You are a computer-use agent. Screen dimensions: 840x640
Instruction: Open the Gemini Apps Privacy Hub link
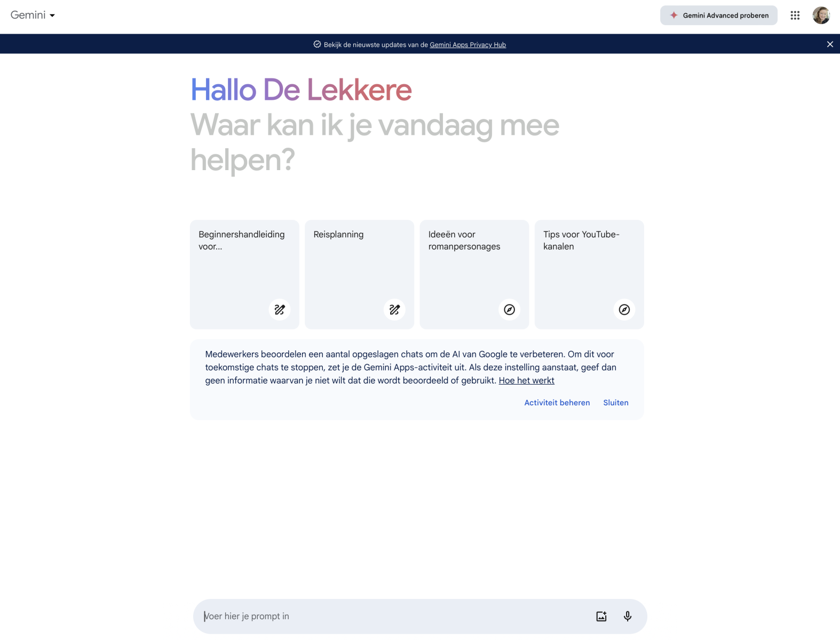tap(467, 45)
